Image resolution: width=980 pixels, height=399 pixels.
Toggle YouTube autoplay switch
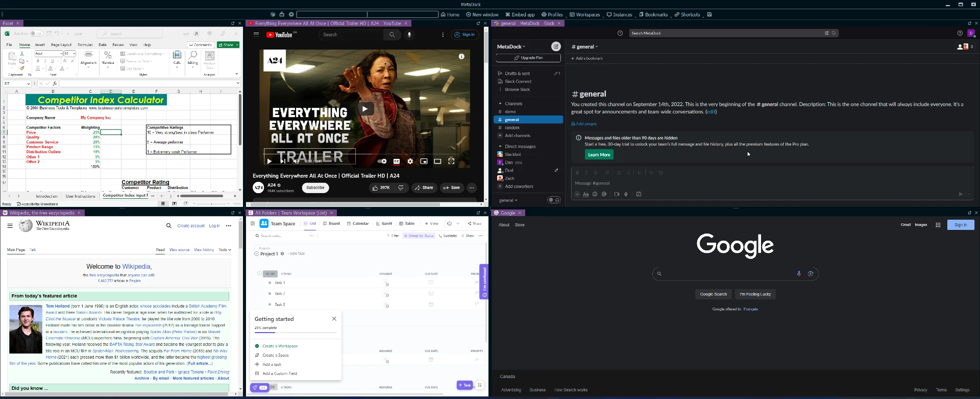[382, 161]
